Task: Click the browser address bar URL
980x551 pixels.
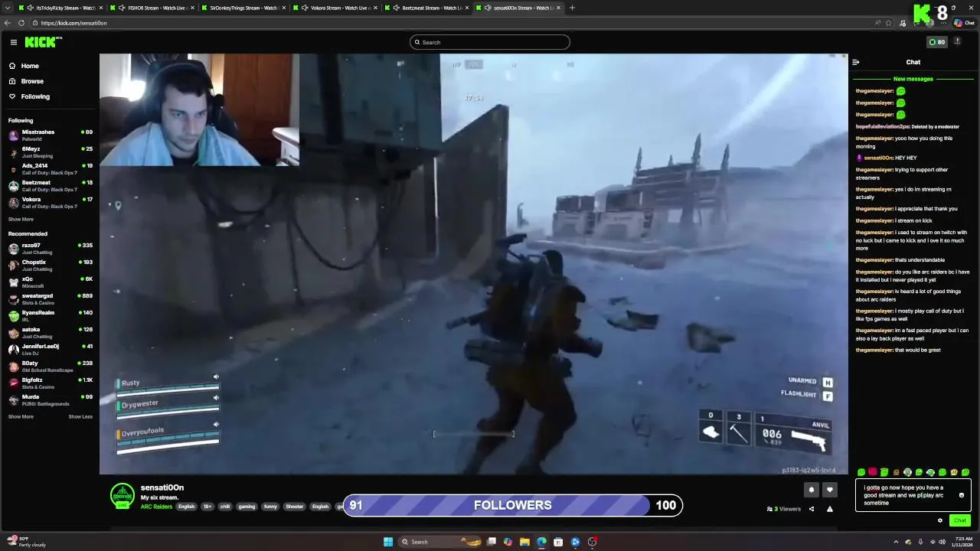Action: (74, 23)
